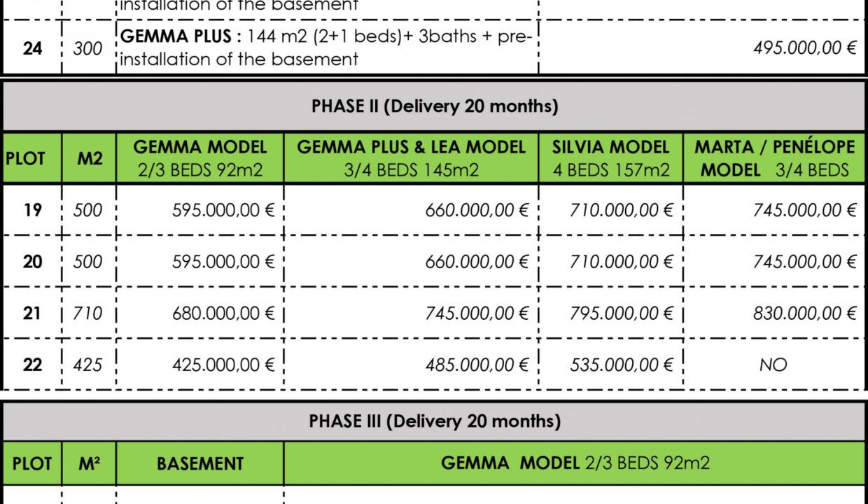Select the 425.000,00 € price cell

pyautogui.click(x=223, y=365)
